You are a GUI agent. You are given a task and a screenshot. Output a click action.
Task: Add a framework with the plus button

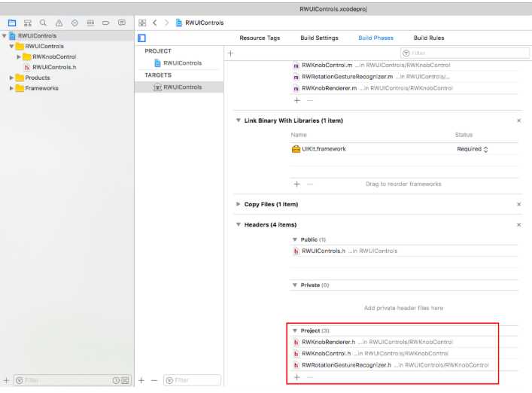tap(297, 184)
